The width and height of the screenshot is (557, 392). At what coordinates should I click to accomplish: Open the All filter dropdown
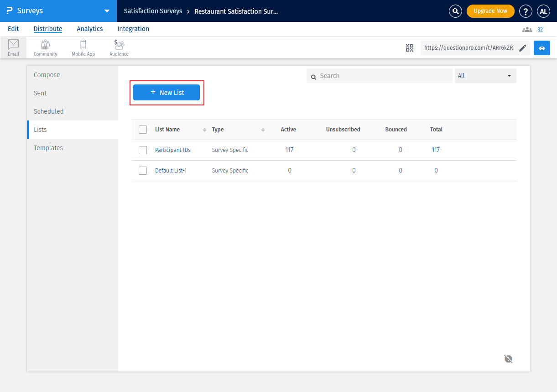485,76
